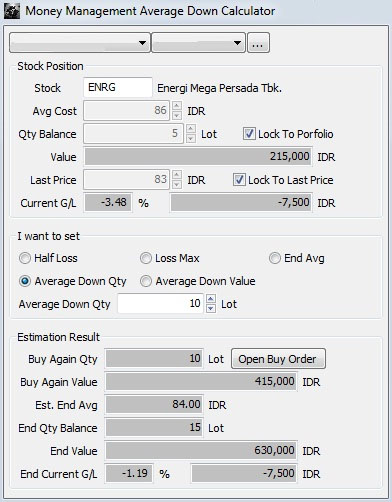The width and height of the screenshot is (392, 502).
Task: Click the Stock code field ENRG
Action: 118,87
